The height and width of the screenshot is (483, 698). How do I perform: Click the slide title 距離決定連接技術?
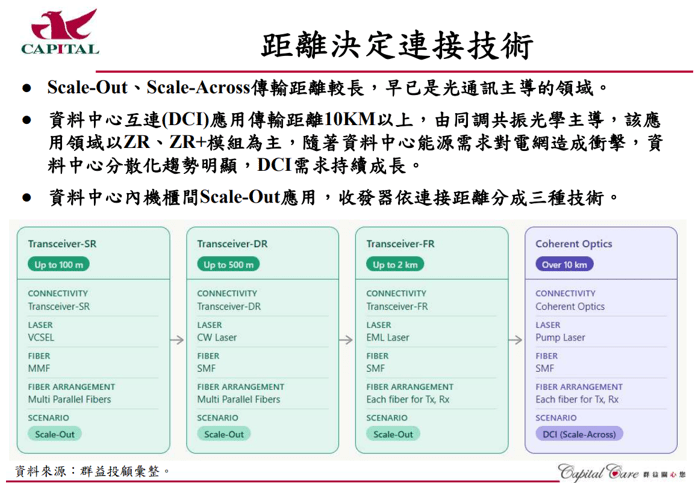397,45
